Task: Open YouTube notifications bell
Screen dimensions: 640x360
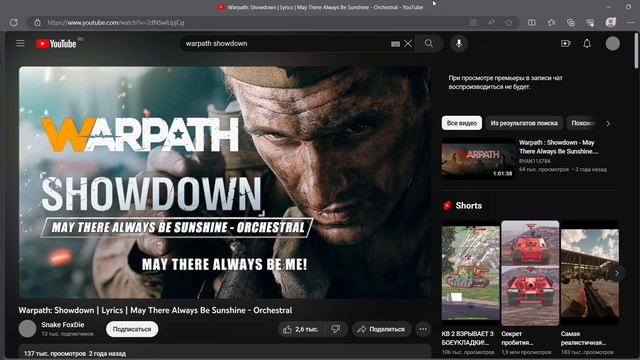Action: tap(587, 43)
